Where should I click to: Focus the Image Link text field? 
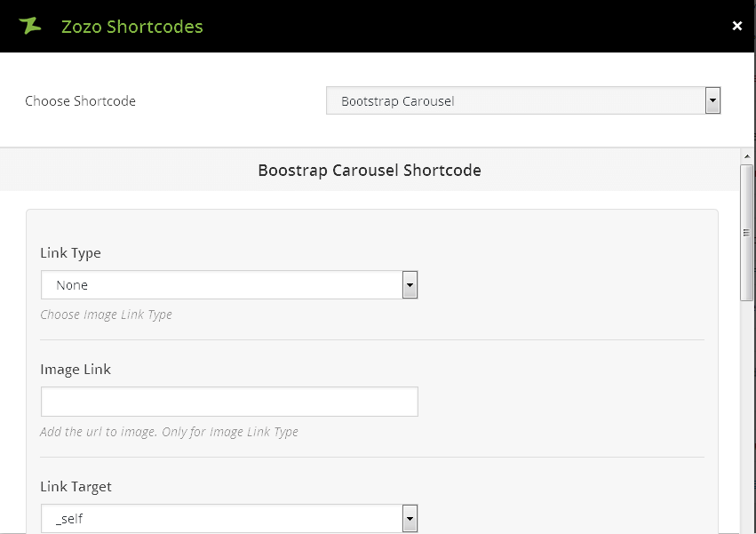coord(229,402)
